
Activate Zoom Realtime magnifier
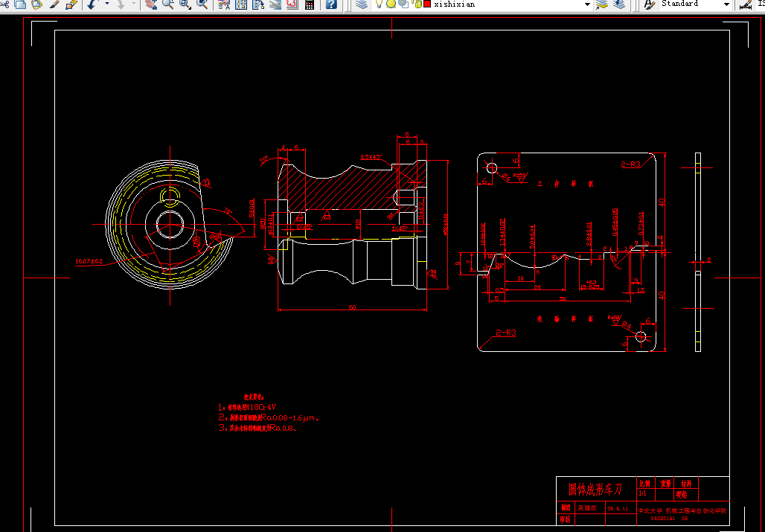[168, 4]
